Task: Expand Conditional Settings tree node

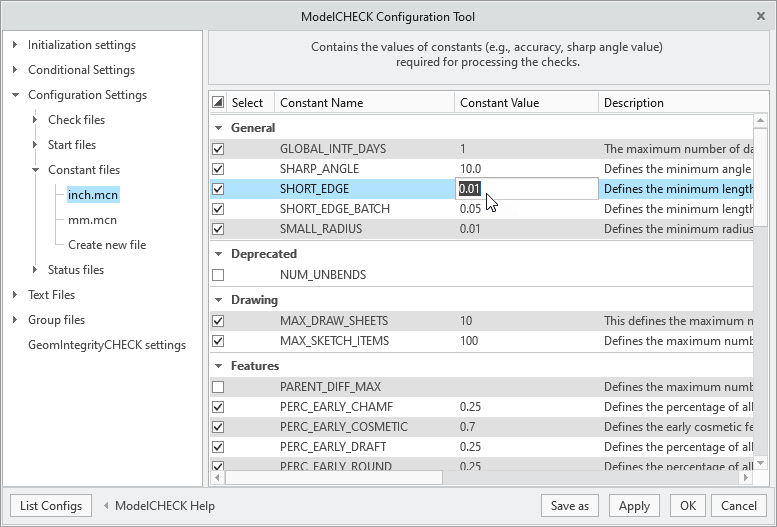Action: click(15, 69)
